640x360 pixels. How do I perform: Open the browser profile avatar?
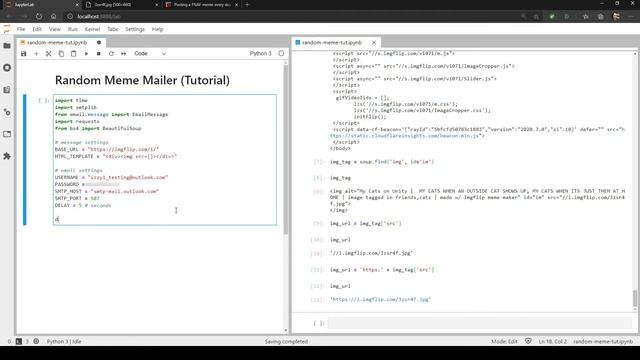pos(616,16)
